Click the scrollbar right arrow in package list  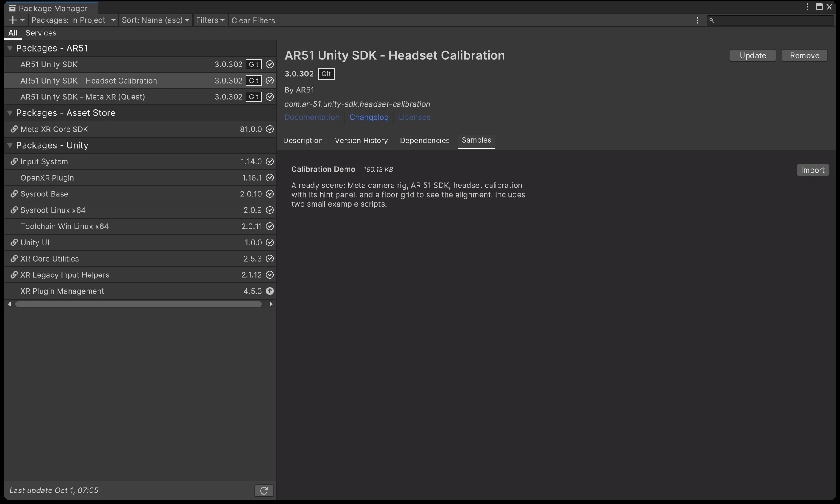[x=271, y=304]
